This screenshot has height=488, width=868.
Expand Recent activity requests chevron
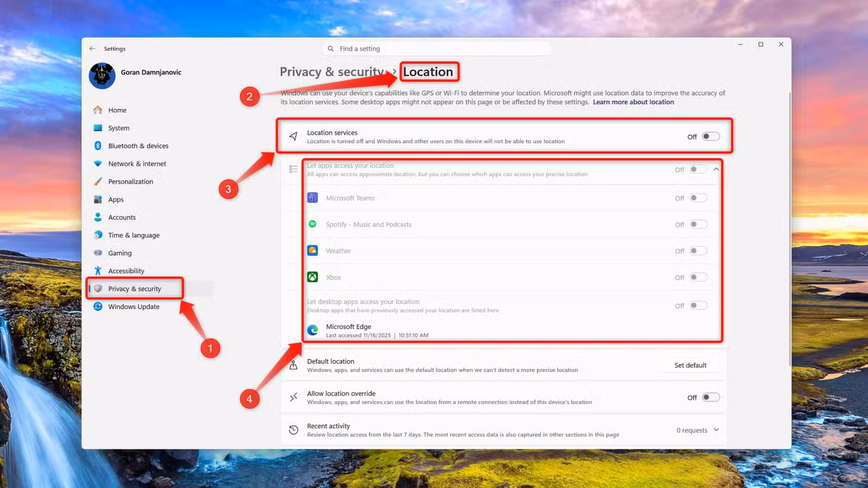click(716, 430)
